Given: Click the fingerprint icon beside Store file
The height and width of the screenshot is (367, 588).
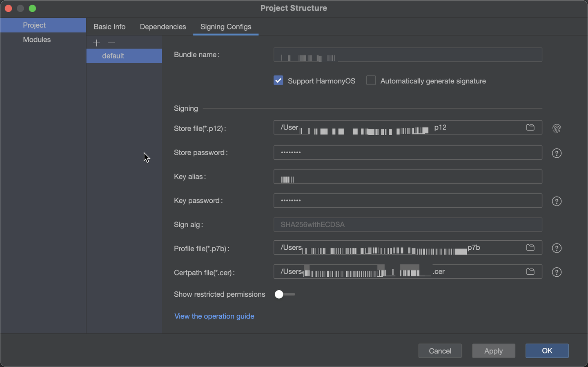Looking at the screenshot, I should [557, 129].
